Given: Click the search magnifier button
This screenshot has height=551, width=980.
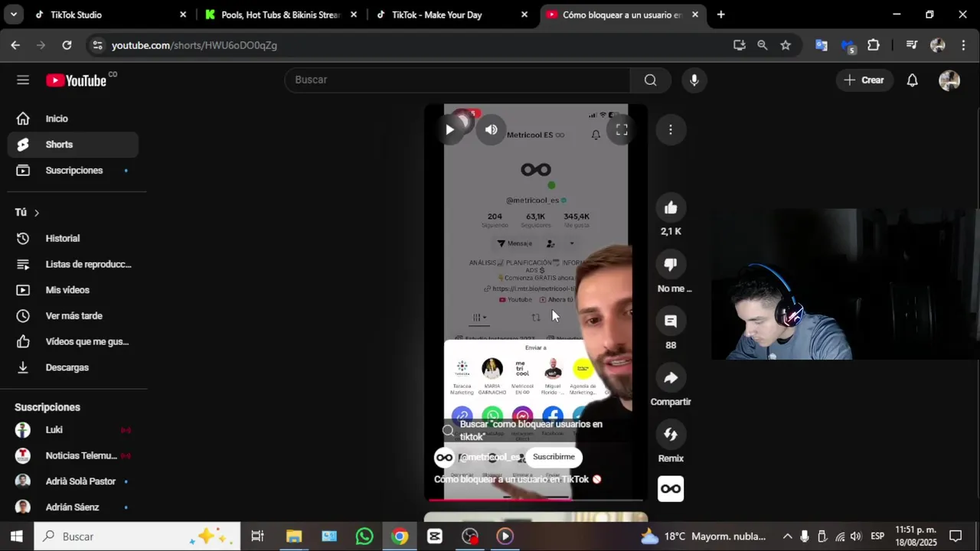Looking at the screenshot, I should click(650, 80).
